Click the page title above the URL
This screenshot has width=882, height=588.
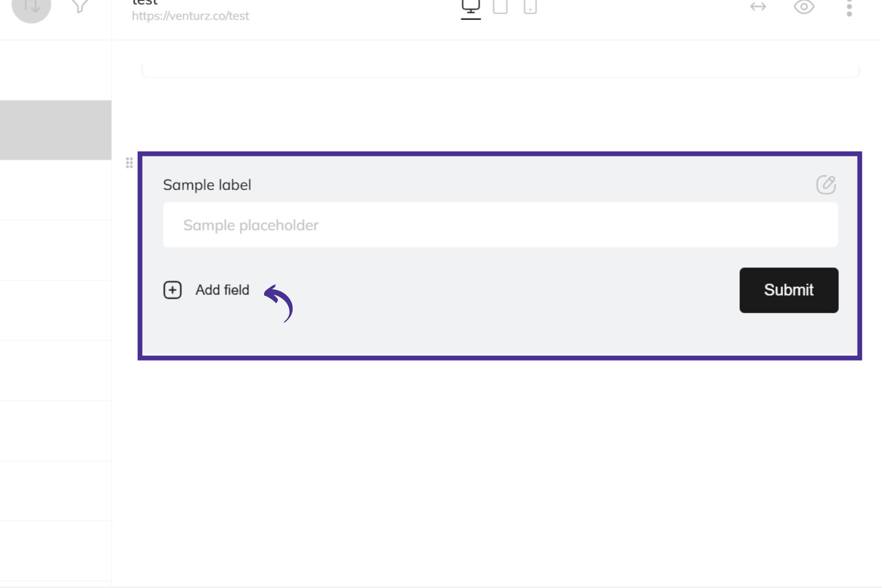click(x=145, y=3)
